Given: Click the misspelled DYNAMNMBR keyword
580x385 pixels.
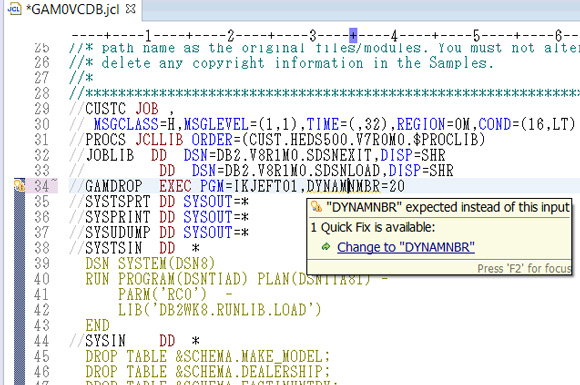Looking at the screenshot, I should click(343, 186).
